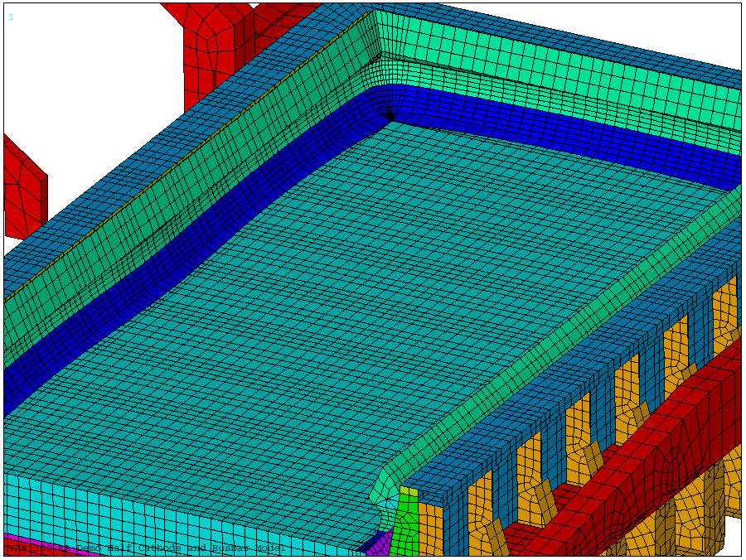Select the cyan front face at bottom left

point(166,518)
